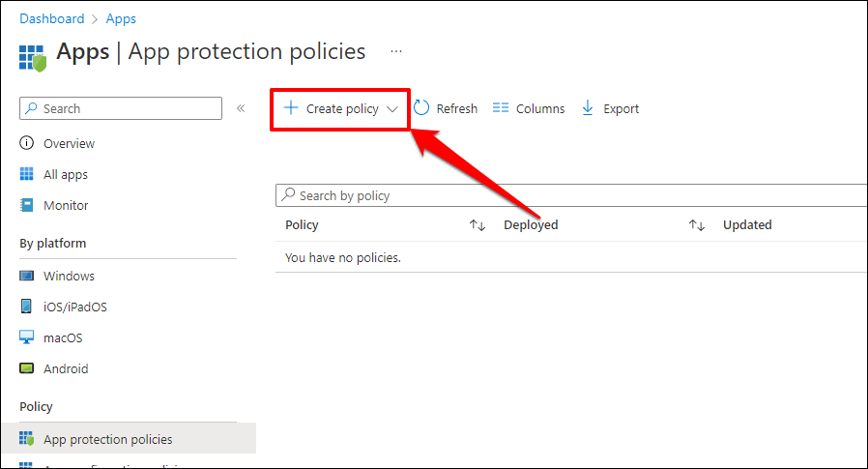The image size is (868, 469).
Task: Open the macOS platform section
Action: 63,337
